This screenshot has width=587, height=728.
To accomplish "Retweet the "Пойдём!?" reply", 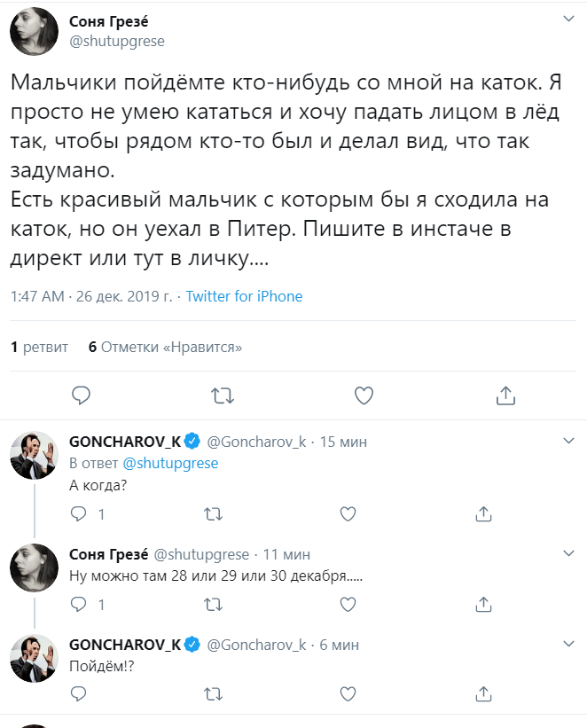I will click(x=214, y=693).
